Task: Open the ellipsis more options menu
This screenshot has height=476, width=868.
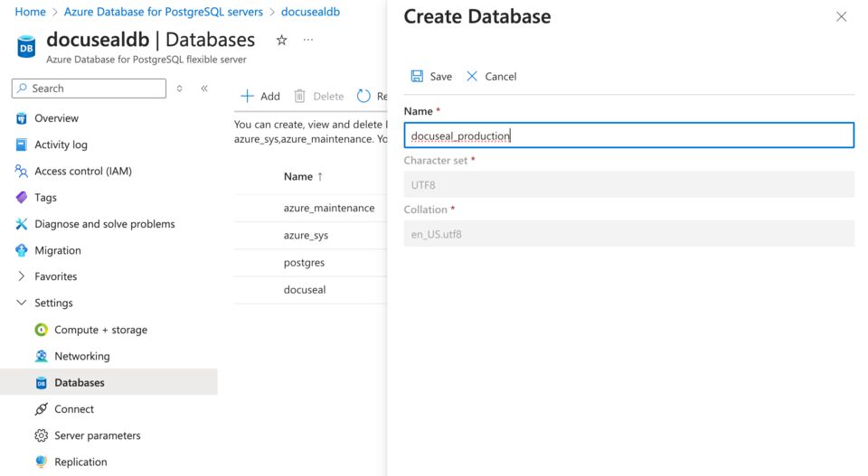Action: (308, 40)
